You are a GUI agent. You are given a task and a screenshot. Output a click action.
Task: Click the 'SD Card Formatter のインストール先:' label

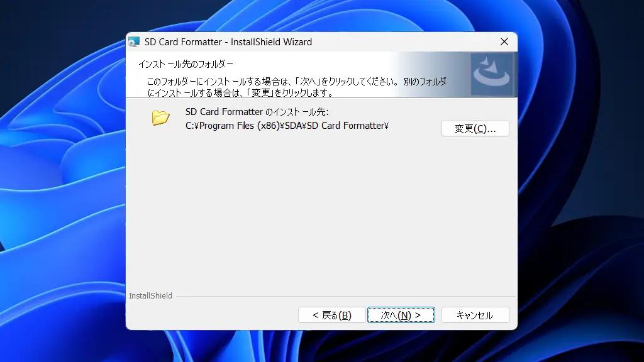(257, 112)
